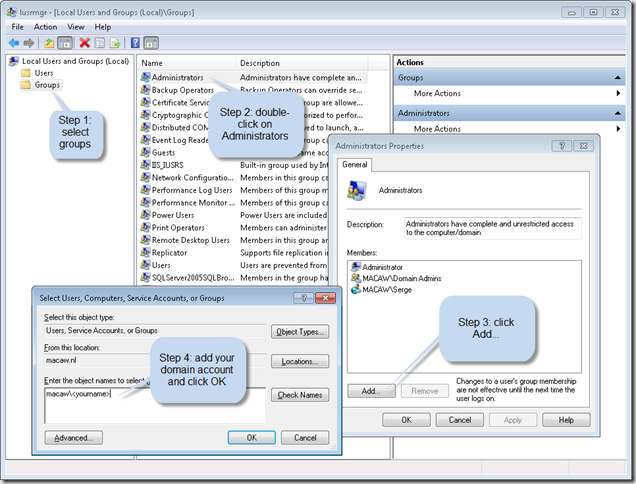
Task: Click the Power Users group icon
Action: pos(145,215)
